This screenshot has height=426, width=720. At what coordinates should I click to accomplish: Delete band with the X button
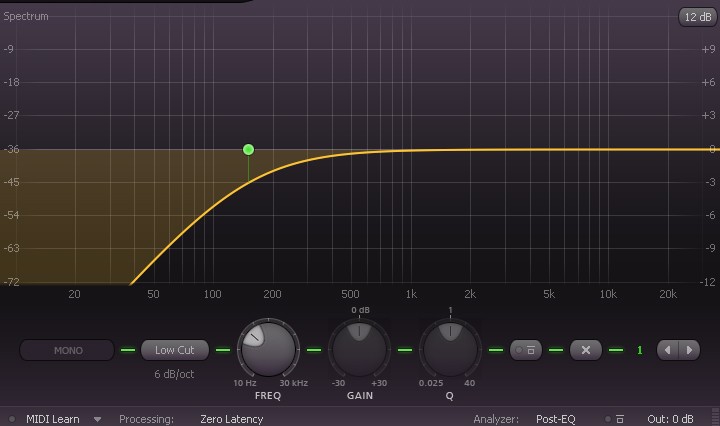585,350
